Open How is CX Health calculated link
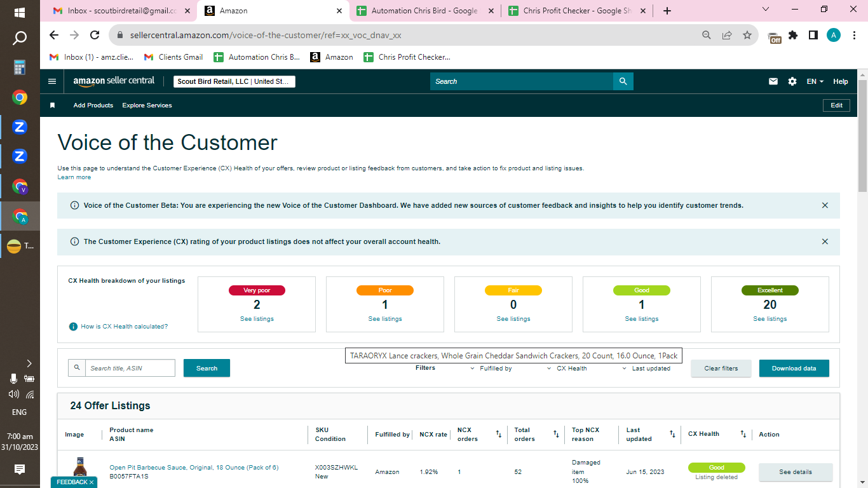The image size is (868, 488). point(124,327)
